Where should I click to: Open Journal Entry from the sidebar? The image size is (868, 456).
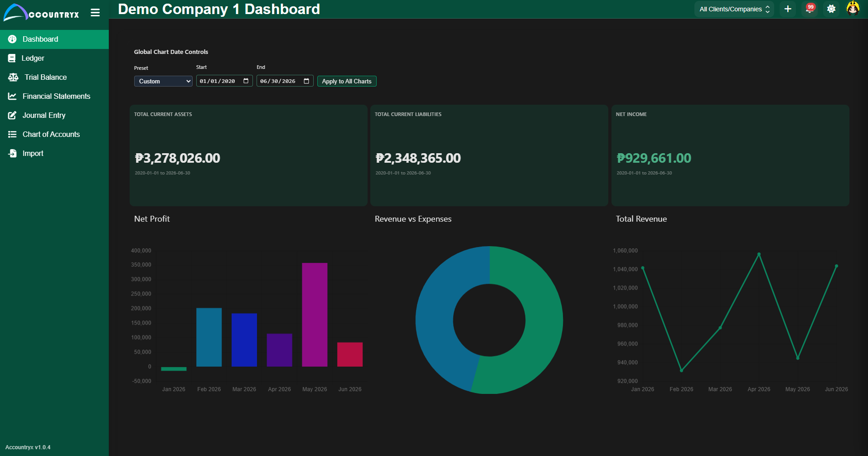tap(54, 116)
